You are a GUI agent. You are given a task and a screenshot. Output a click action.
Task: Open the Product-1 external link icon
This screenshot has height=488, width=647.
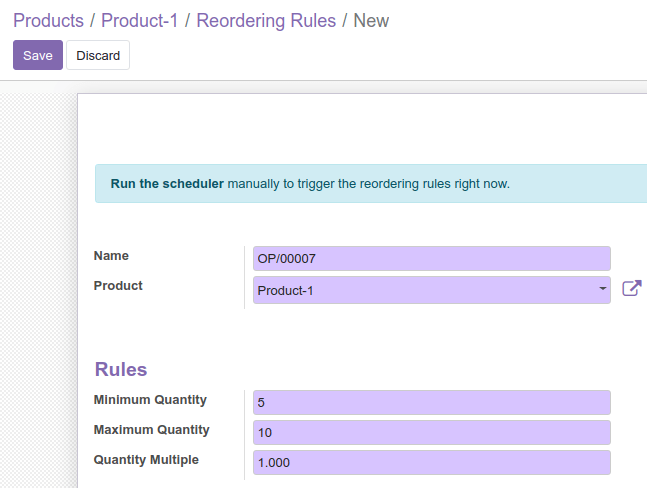(x=632, y=288)
